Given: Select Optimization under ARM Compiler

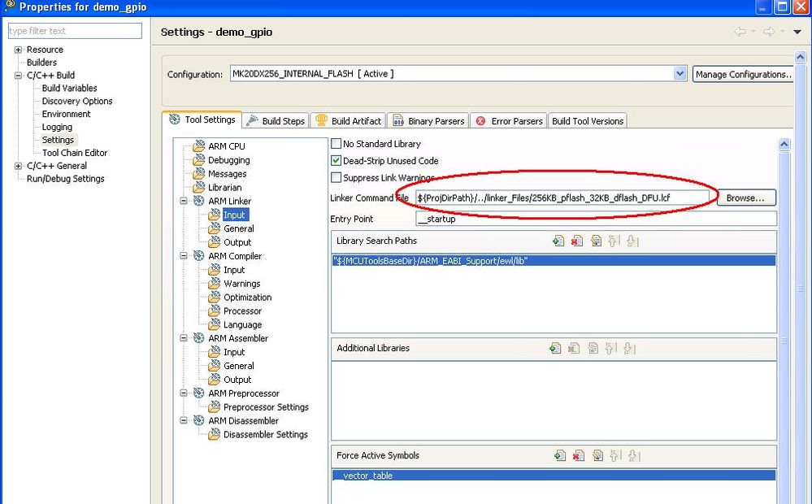Looking at the screenshot, I should [x=248, y=298].
